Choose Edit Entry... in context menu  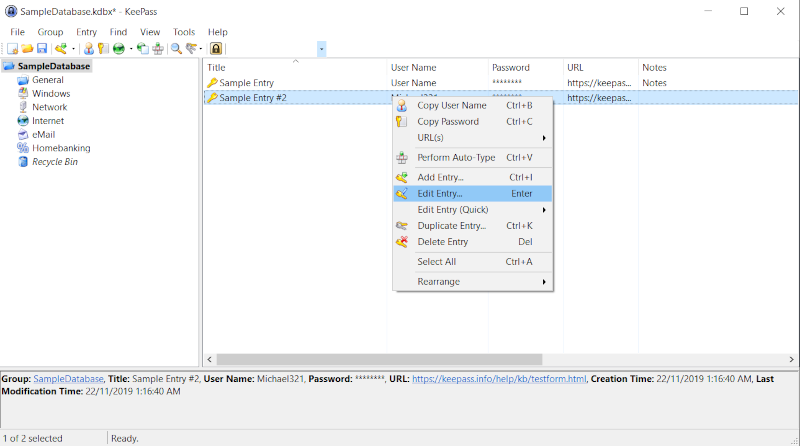click(x=473, y=193)
